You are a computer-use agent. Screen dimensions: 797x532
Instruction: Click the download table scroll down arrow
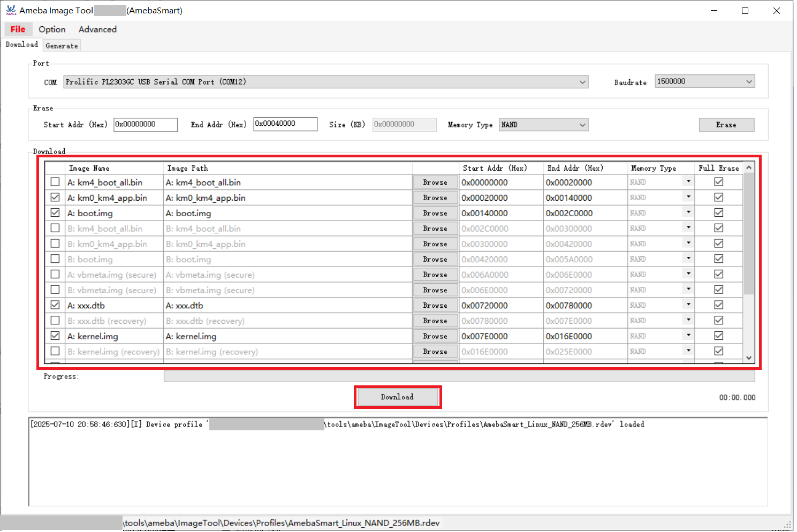point(749,358)
